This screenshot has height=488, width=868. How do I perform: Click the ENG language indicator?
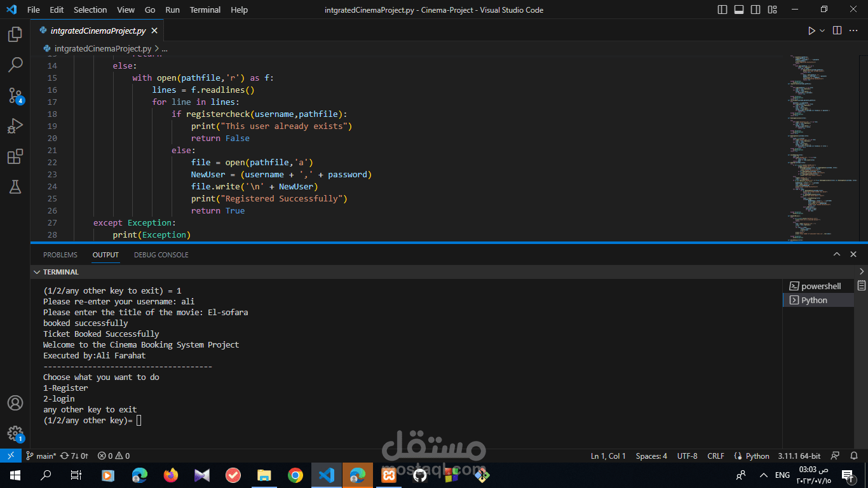click(x=782, y=475)
